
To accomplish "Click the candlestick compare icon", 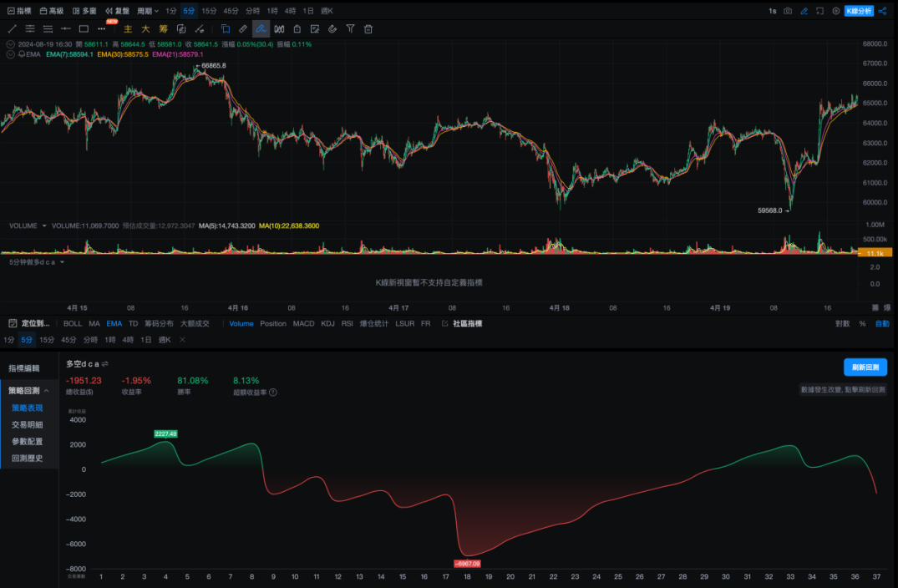I will 279,28.
